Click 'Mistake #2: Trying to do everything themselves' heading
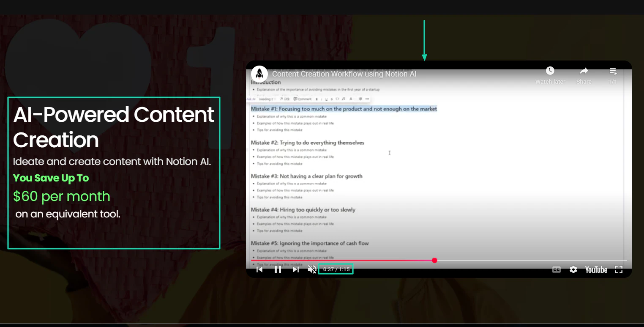 click(308, 143)
